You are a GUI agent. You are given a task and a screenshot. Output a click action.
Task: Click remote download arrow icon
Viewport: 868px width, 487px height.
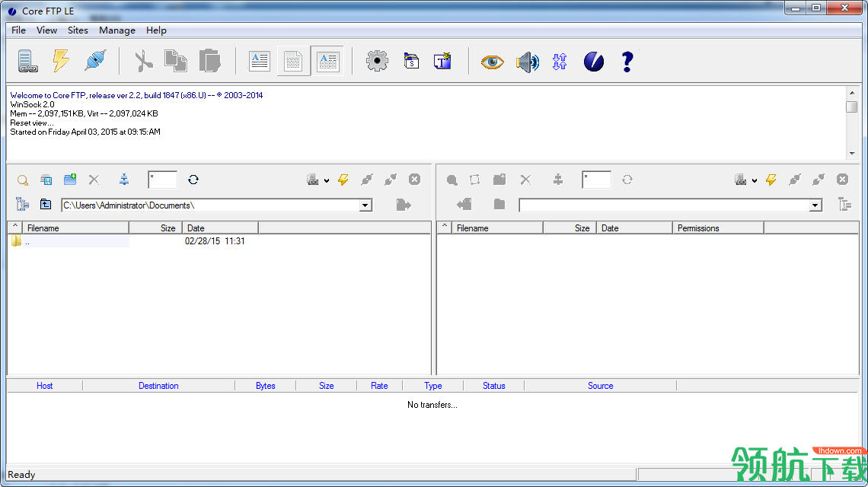[464, 205]
